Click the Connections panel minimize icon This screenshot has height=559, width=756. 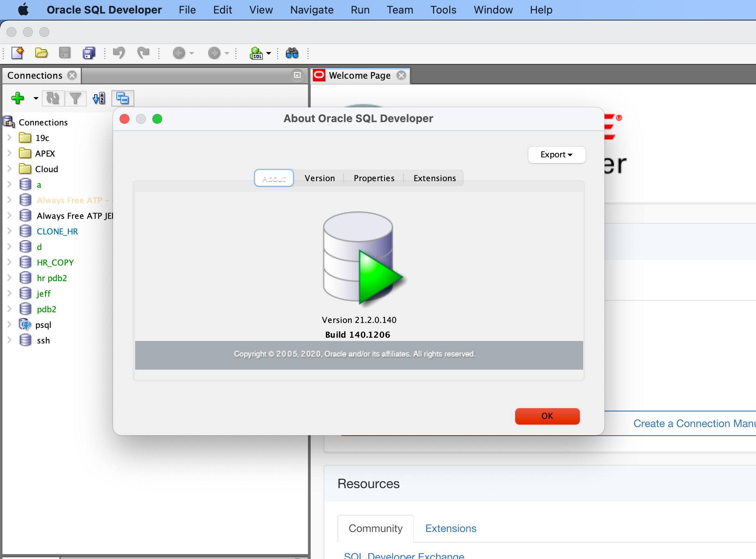click(x=297, y=75)
